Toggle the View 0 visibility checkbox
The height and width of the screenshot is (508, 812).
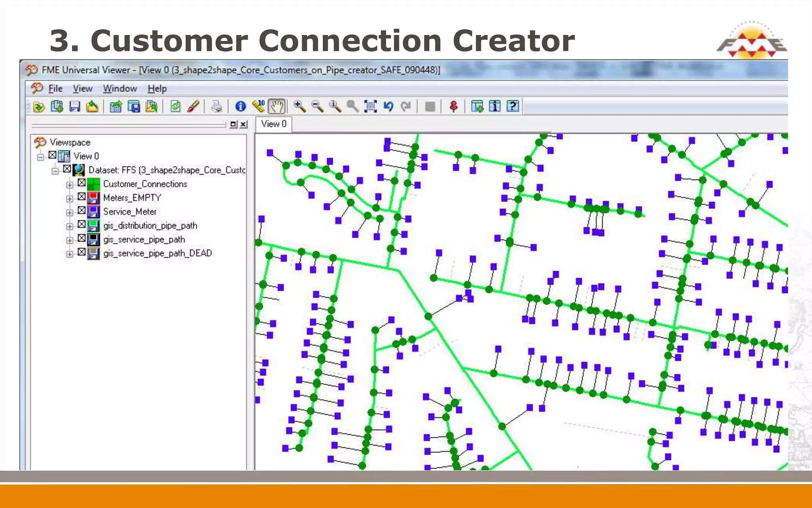pos(52,155)
